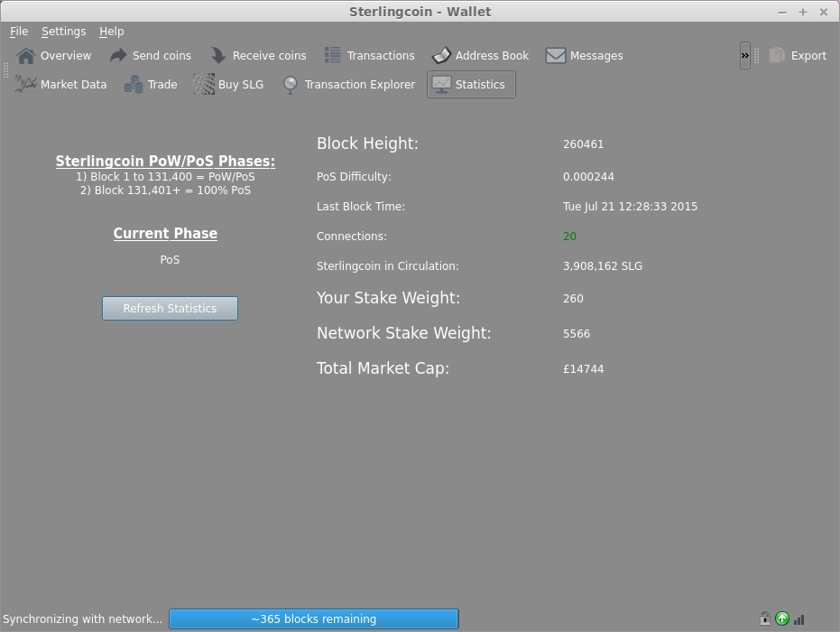Click the Synchronizing with network status text
Image resolution: width=840 pixels, height=632 pixels.
coord(82,618)
